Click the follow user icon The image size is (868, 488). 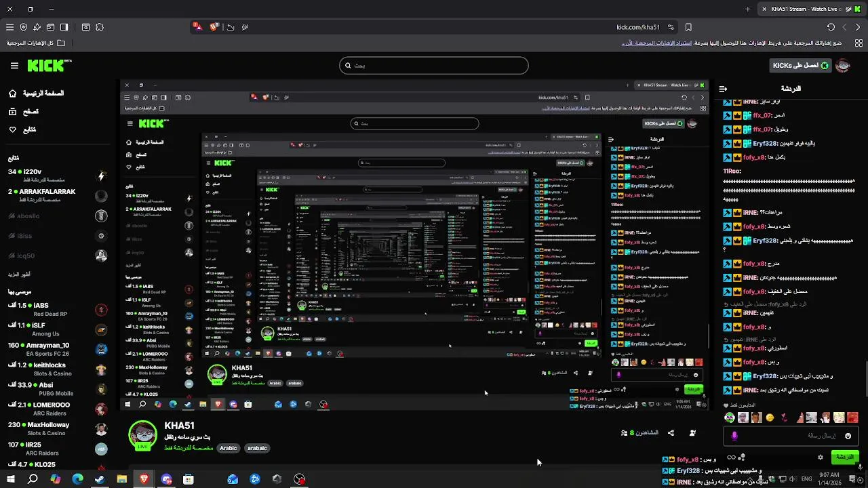pyautogui.click(x=692, y=432)
